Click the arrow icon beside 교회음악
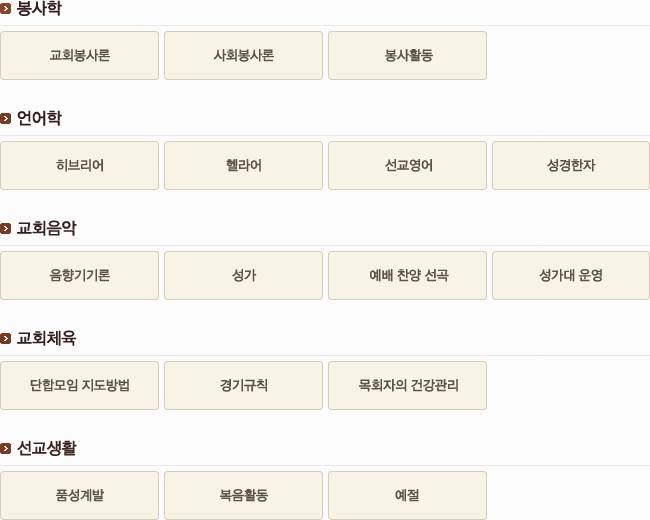The height and width of the screenshot is (520, 650). 5,229
